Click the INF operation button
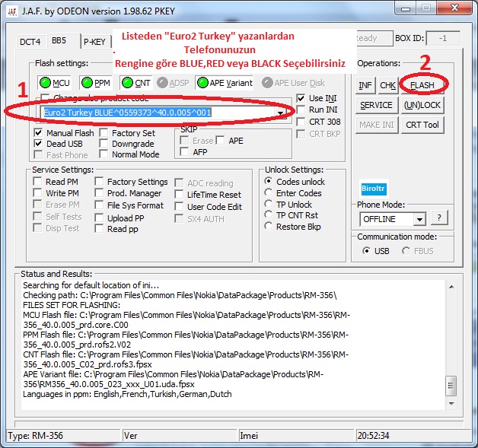 pos(365,85)
